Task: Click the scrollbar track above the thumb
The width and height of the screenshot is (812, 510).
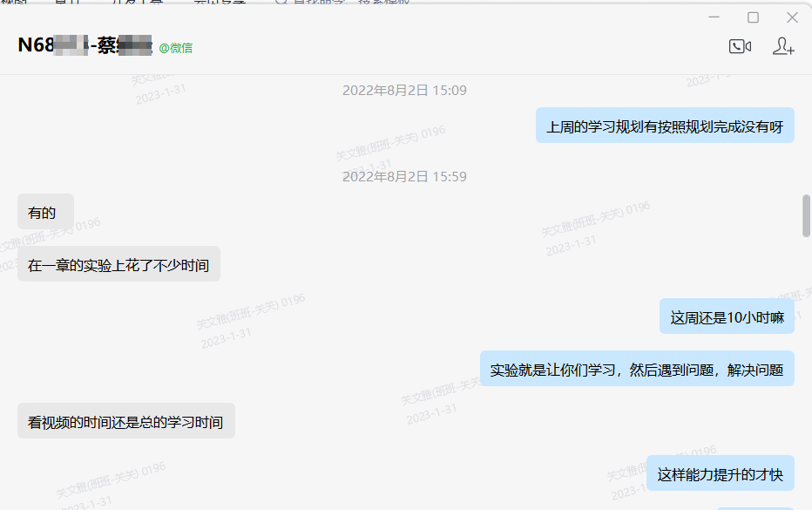Action: pyautogui.click(x=806, y=135)
